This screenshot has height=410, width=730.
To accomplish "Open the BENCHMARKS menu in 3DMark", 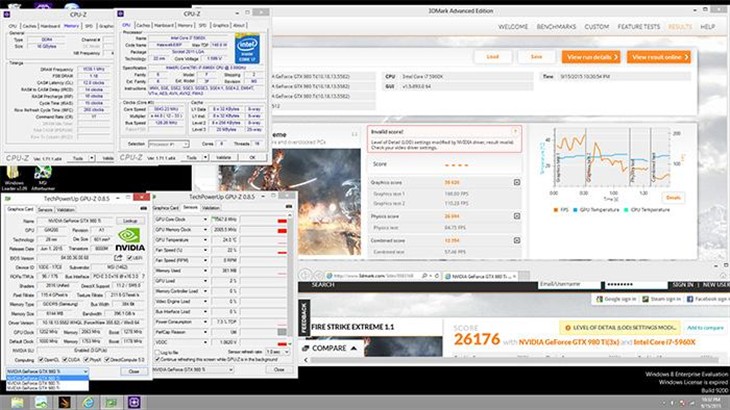I will pos(556,27).
